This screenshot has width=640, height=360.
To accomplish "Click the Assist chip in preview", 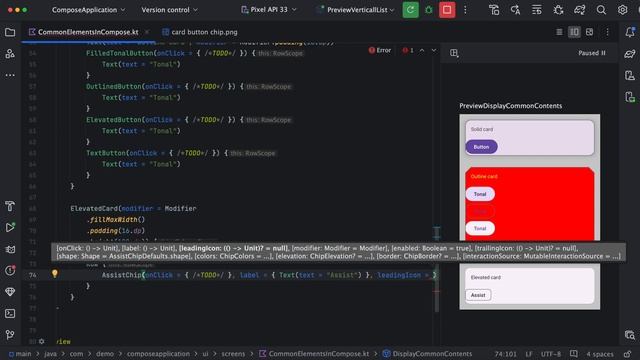I will (478, 295).
